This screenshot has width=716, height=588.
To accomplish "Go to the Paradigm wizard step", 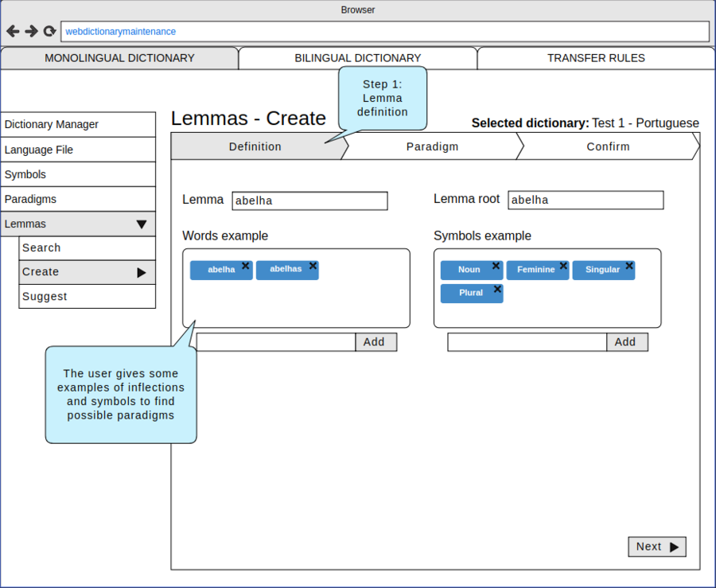I will 432,146.
